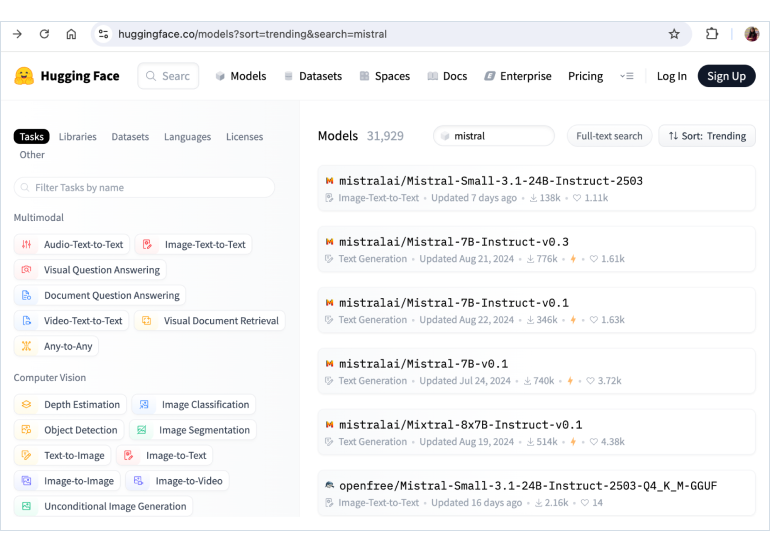The image size is (770, 549).
Task: Go to the browser home page icon
Action: pyautogui.click(x=71, y=34)
